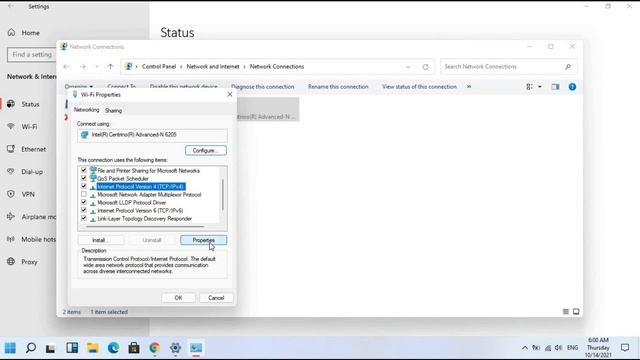Go back in Network Connections window

[x=67, y=67]
